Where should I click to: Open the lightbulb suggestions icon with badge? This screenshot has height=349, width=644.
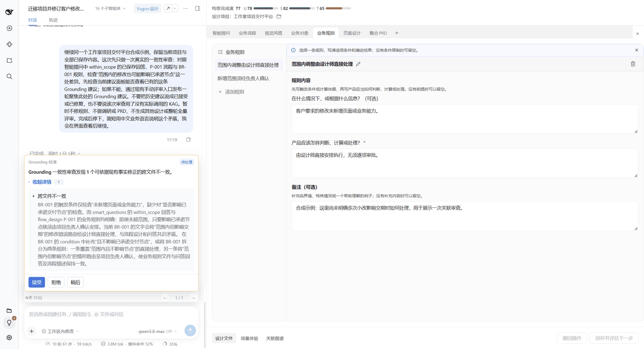[9, 323]
